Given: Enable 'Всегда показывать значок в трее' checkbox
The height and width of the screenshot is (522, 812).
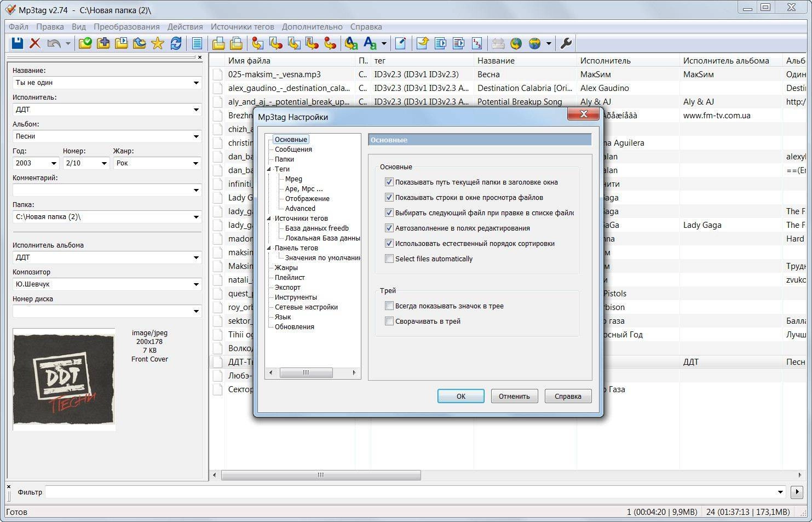Looking at the screenshot, I should [x=389, y=306].
